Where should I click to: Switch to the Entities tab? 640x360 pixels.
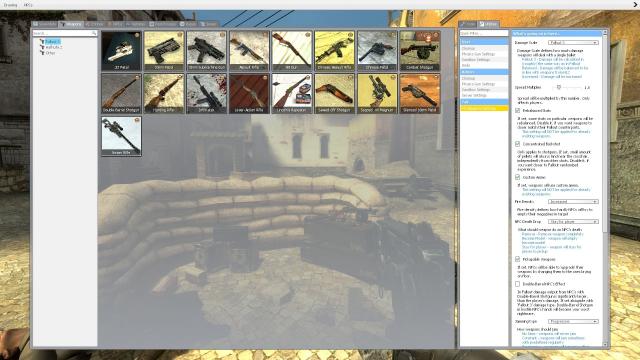coord(95,24)
